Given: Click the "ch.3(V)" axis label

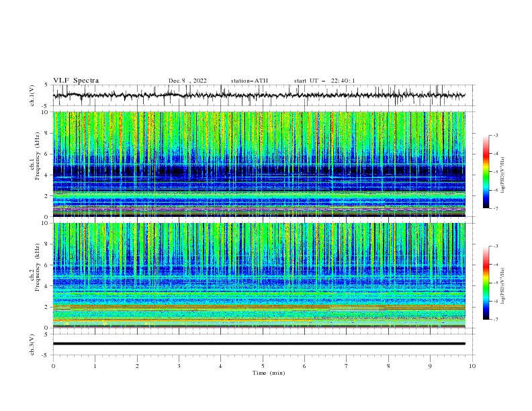Looking at the screenshot, I should (x=32, y=345).
